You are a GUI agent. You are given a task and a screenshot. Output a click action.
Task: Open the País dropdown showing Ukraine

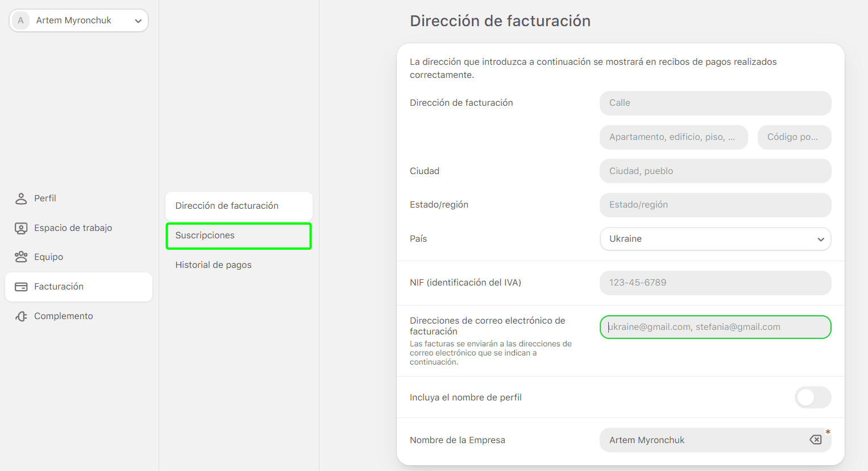coord(715,239)
